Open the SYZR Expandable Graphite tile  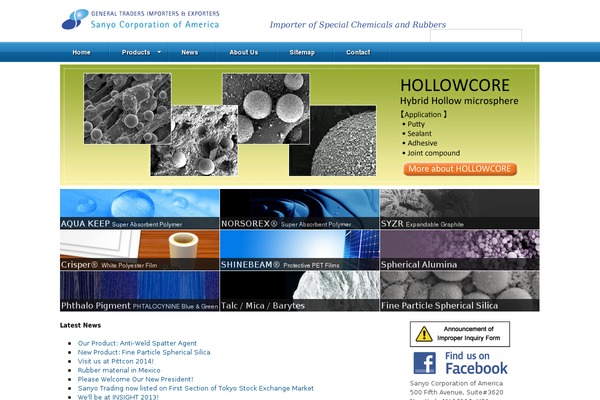(x=460, y=209)
